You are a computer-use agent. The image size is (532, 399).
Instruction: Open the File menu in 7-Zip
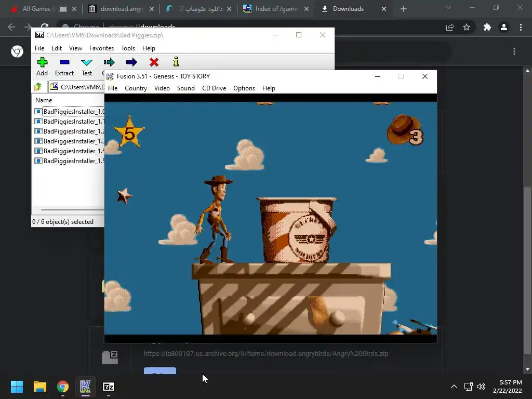39,48
